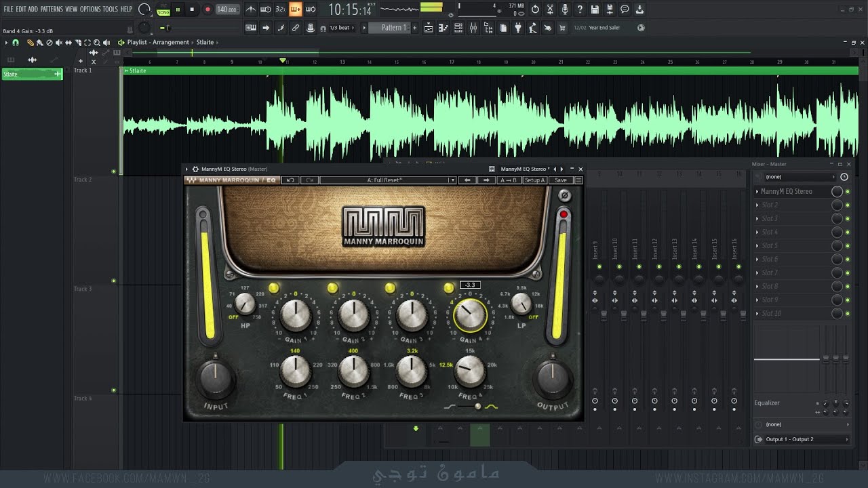Image resolution: width=868 pixels, height=488 pixels.
Task: Toggle Band 3 yellow on/off light
Action: tap(390, 288)
